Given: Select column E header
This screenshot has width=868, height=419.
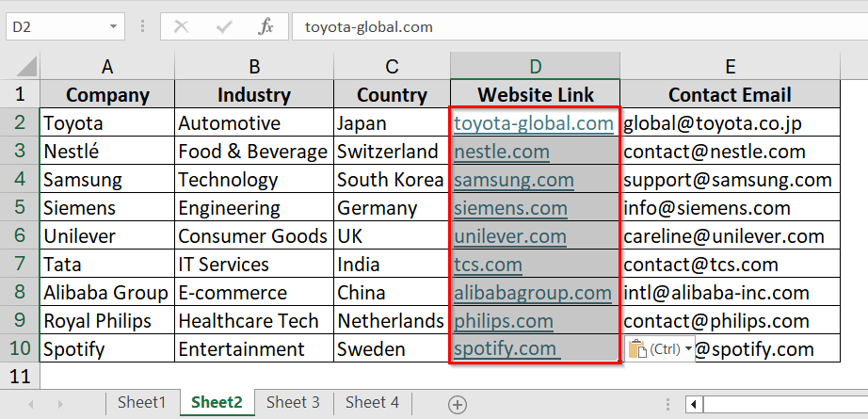Looking at the screenshot, I should pyautogui.click(x=731, y=67).
